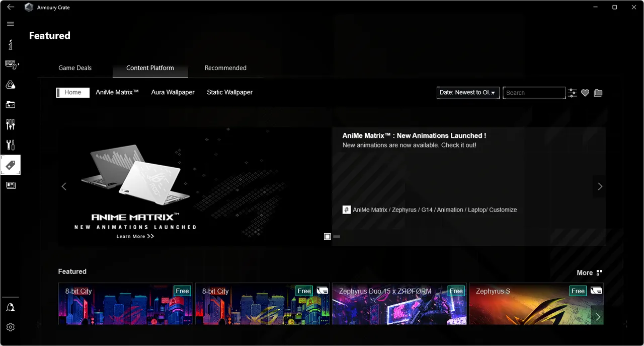Screen dimensions: 644x346
Task: Open the filter options sliders icon
Action: tap(572, 93)
